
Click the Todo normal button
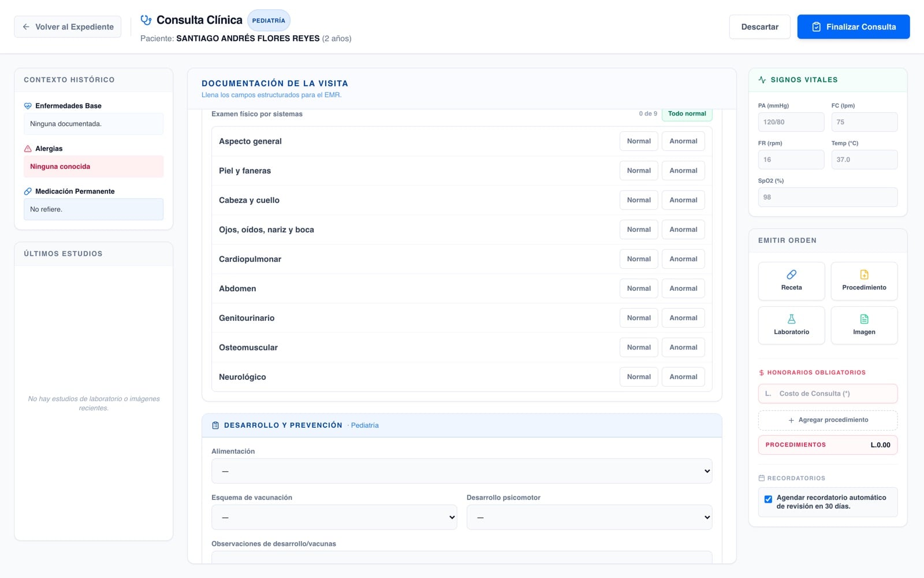[x=687, y=114]
